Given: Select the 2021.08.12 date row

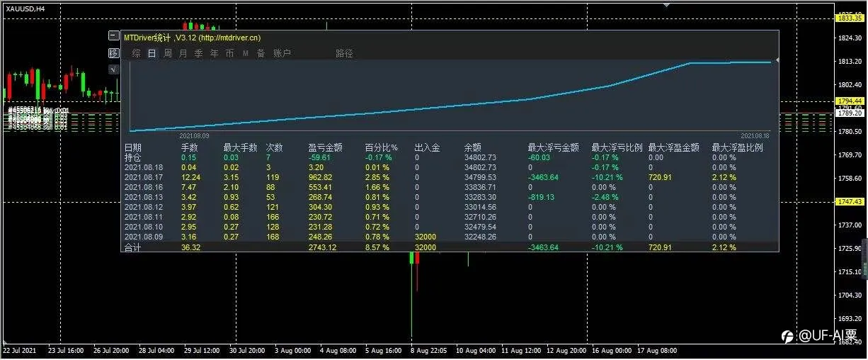Looking at the screenshot, I should click(x=451, y=207).
